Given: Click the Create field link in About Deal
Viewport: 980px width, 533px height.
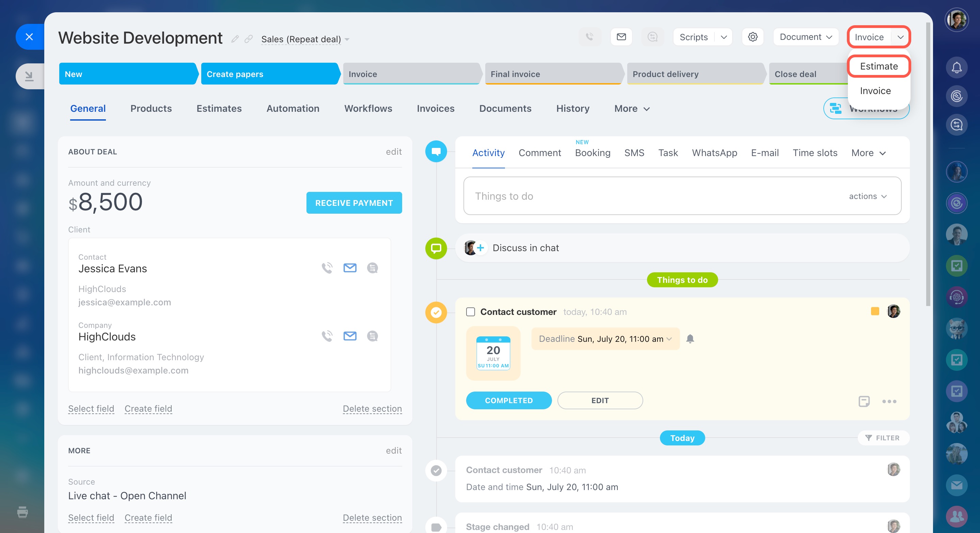Looking at the screenshot, I should tap(148, 409).
